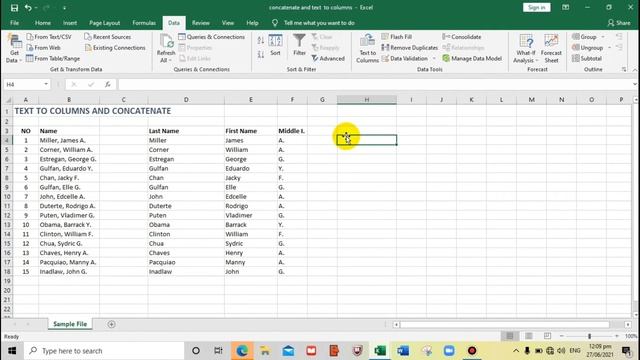Open the View tab

click(228, 23)
